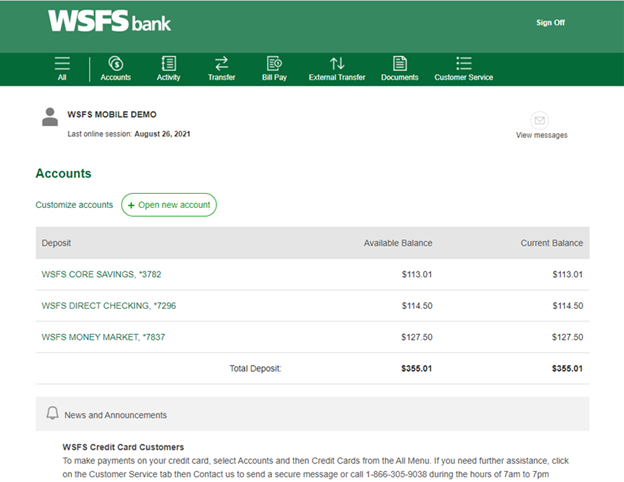Select the Transfer arrows icon
The image size is (624, 482).
coord(221,63)
